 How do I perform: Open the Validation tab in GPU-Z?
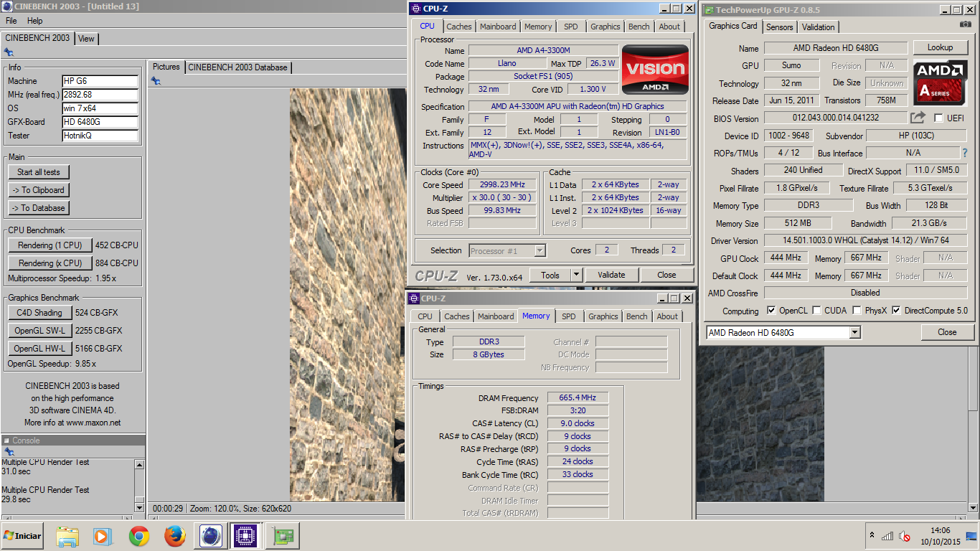coord(819,27)
